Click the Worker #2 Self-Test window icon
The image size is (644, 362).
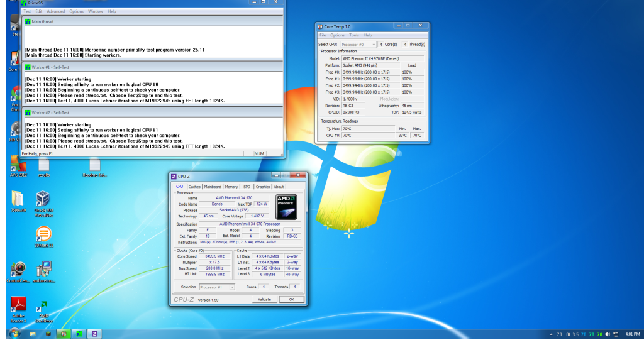click(28, 112)
